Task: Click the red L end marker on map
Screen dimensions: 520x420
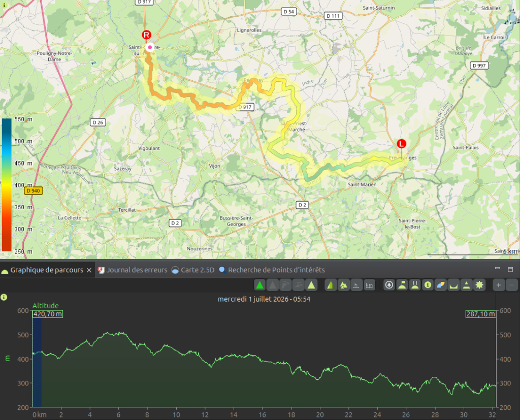Action: click(401, 144)
